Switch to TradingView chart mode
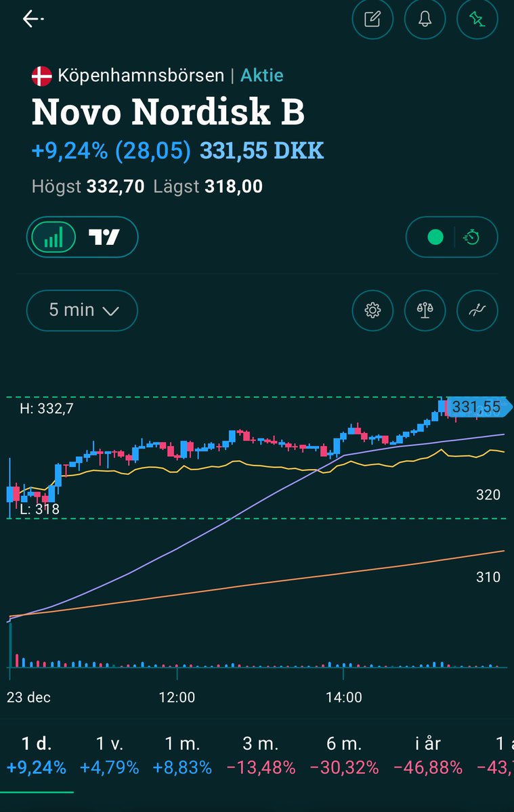Viewport: 514px width, 812px height. pos(104,237)
